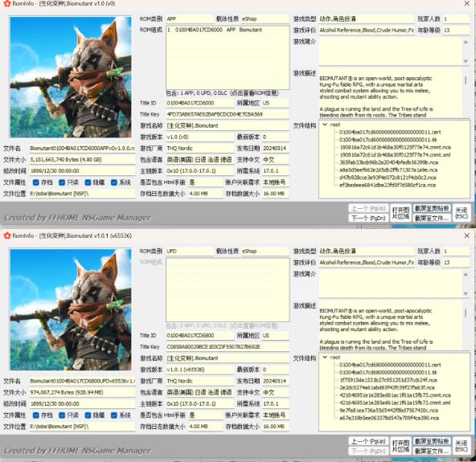Click Title Key field in bottom window

[228, 347]
